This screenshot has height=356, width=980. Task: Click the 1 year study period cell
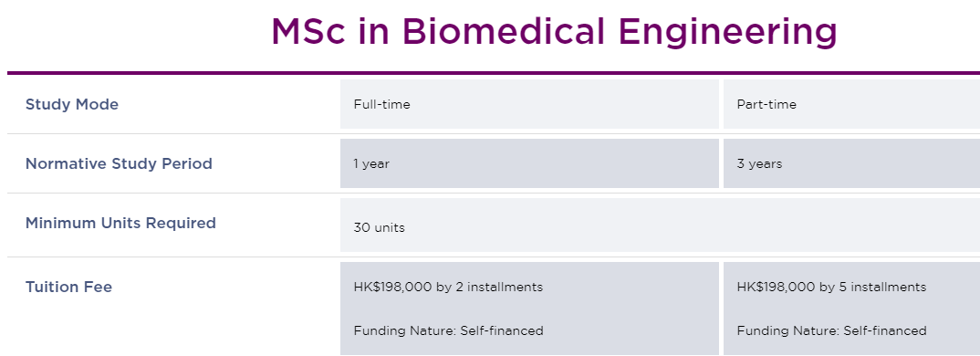tap(529, 163)
